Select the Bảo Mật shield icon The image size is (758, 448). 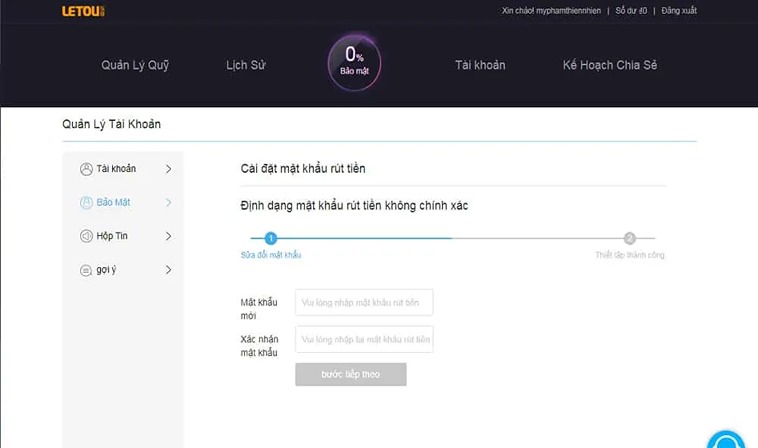86,202
